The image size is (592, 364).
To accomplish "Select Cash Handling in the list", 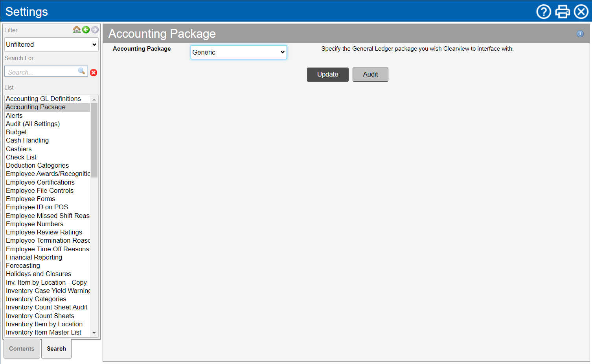I will point(28,141).
